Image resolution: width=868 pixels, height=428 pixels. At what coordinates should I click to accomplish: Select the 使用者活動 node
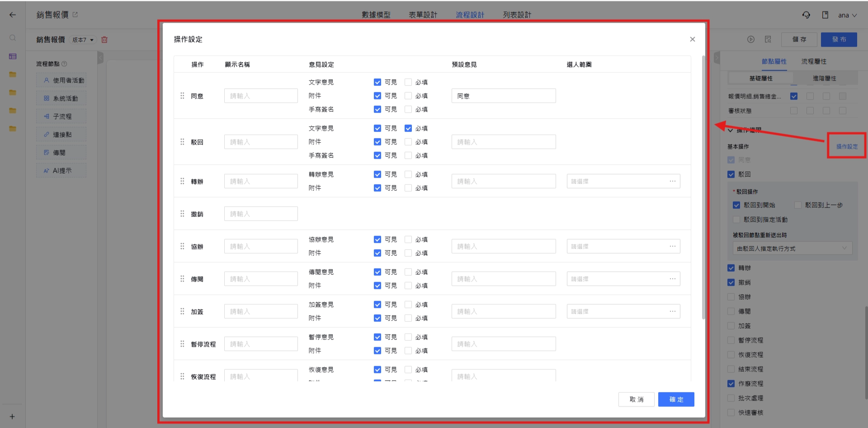click(61, 80)
